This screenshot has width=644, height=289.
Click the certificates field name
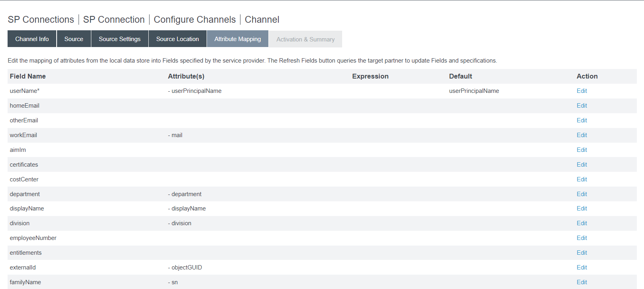(x=24, y=165)
